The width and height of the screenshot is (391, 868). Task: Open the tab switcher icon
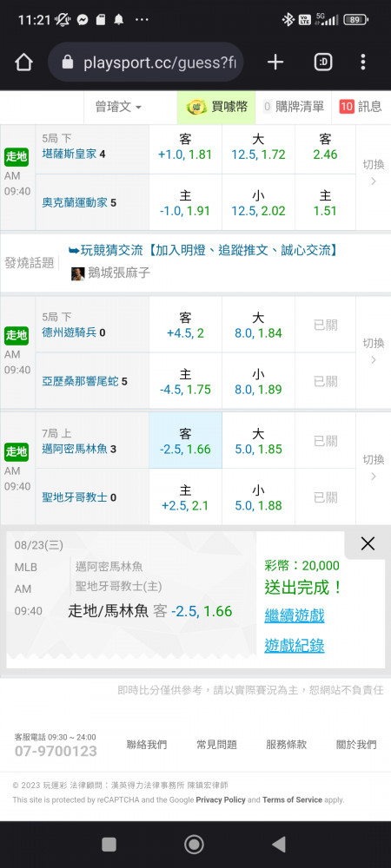323,62
